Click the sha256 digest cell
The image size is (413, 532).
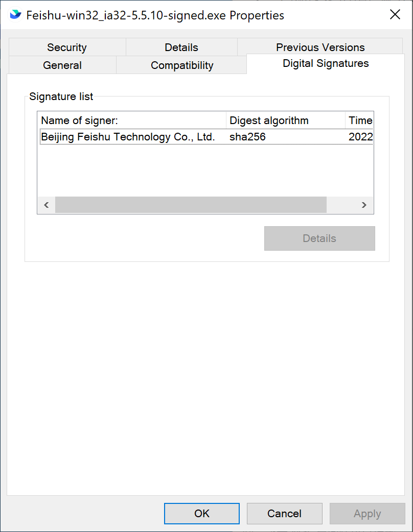[248, 137]
